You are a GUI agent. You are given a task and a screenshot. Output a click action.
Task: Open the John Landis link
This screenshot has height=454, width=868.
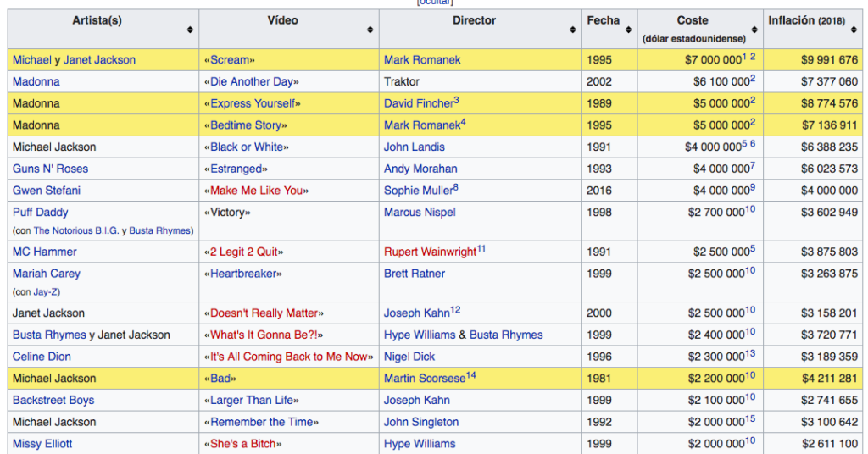pyautogui.click(x=414, y=147)
